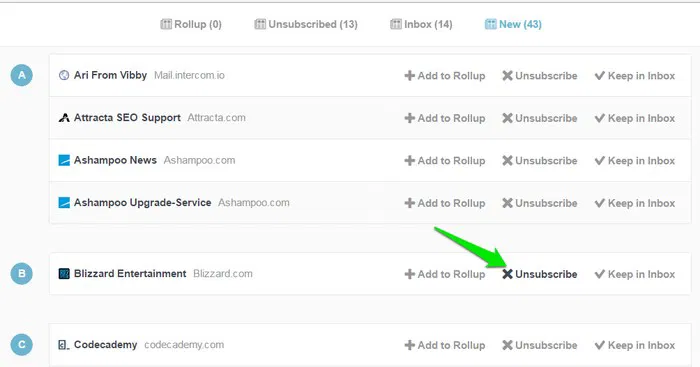Select the New (43) tab

pyautogui.click(x=513, y=24)
